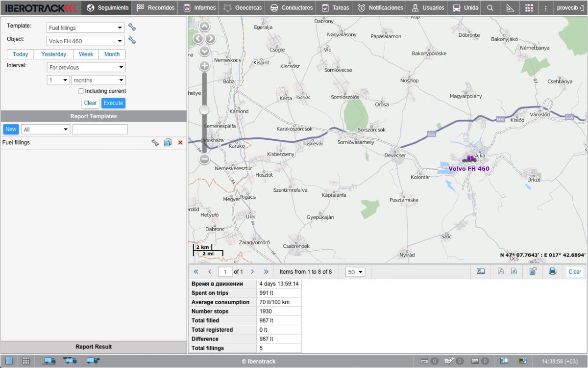Open object properties wrench next to Volvo FH 460
This screenshot has width=588, height=368.
(132, 40)
